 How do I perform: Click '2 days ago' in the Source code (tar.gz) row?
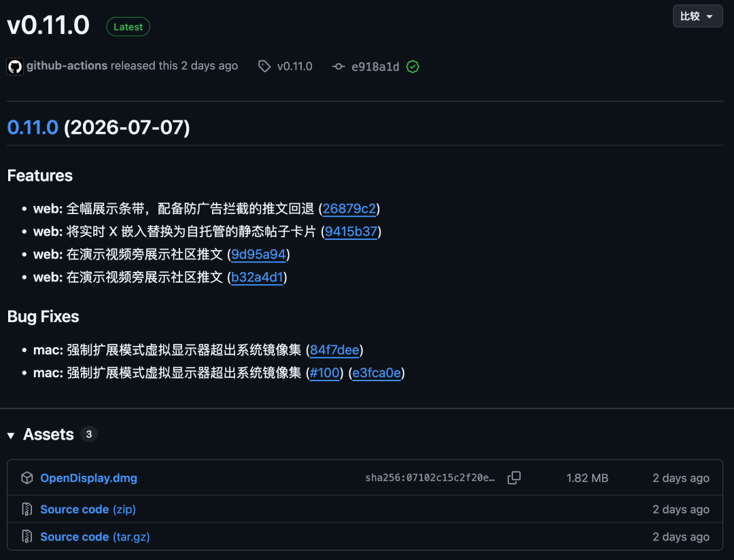(680, 537)
